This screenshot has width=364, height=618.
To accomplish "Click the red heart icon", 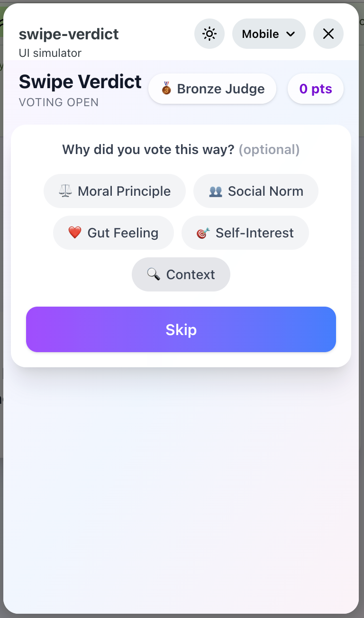I will (x=75, y=233).
